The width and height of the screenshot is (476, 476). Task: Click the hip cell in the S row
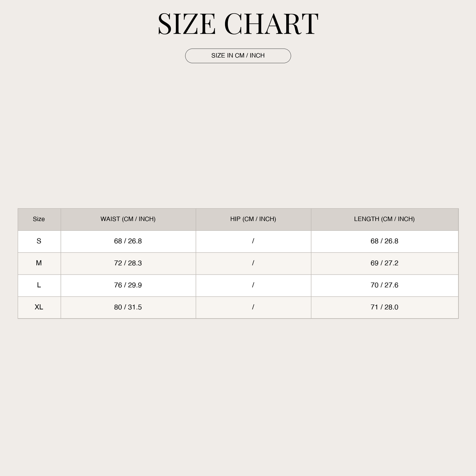point(253,241)
